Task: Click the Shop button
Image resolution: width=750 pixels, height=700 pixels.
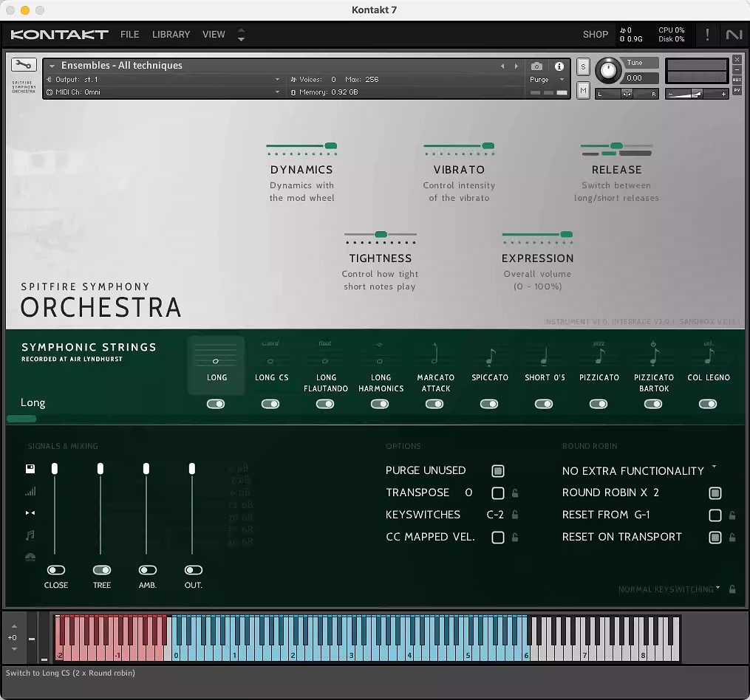Action: 595,35
